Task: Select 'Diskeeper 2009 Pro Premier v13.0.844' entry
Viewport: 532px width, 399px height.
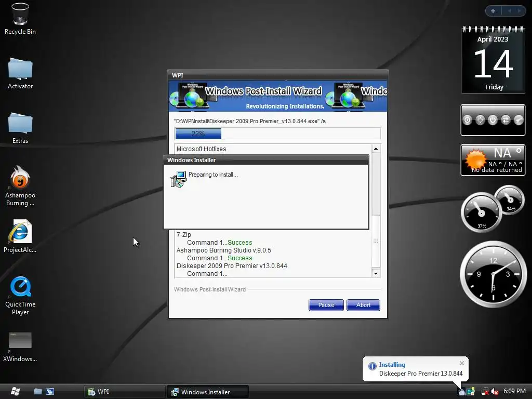Action: 232,266
